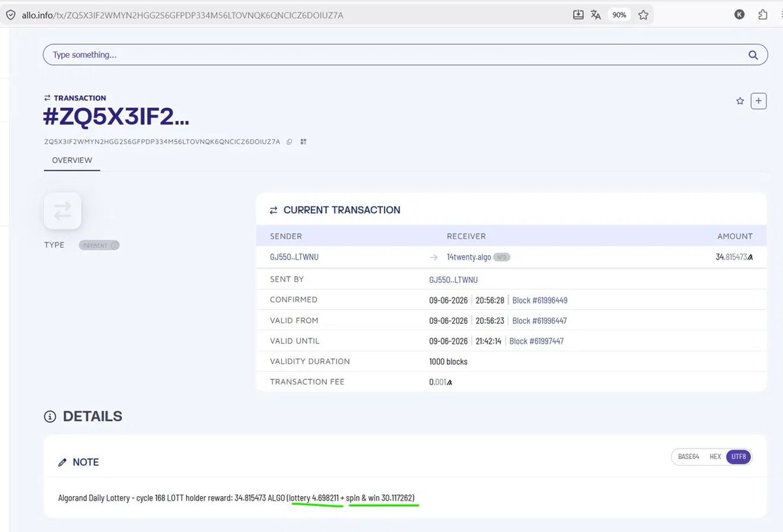The image size is (783, 532).
Task: Click the install/download page icon in address bar
Action: click(x=578, y=14)
